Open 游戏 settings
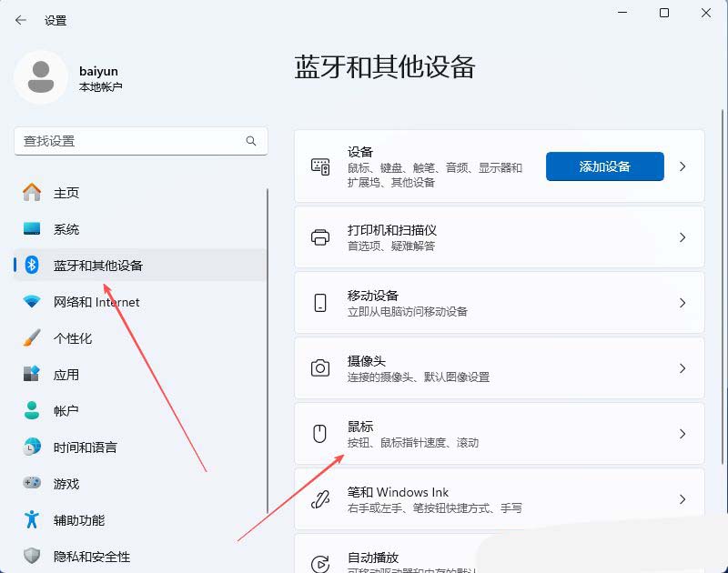728x573 pixels. pos(139,483)
